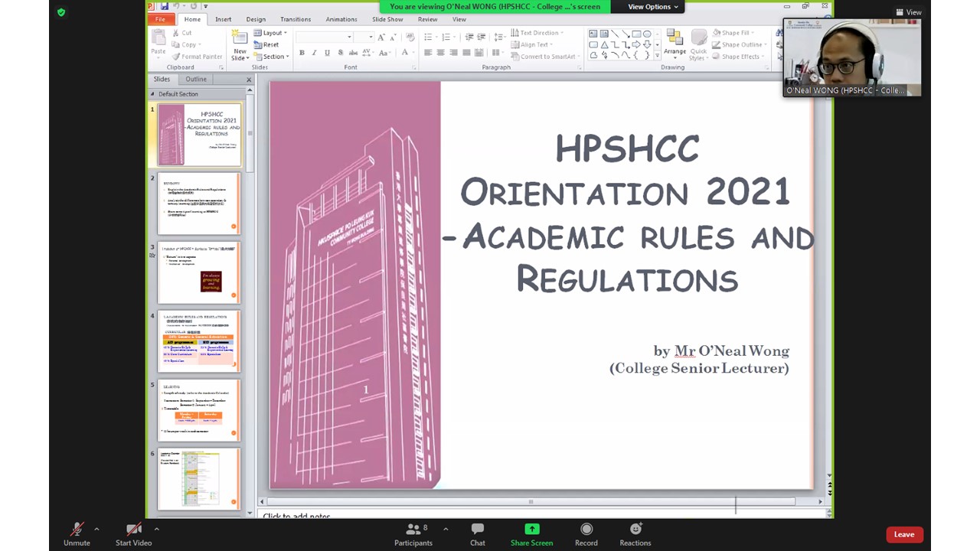
Task: Click the Participants icon in Zoom toolbar
Action: click(x=413, y=529)
